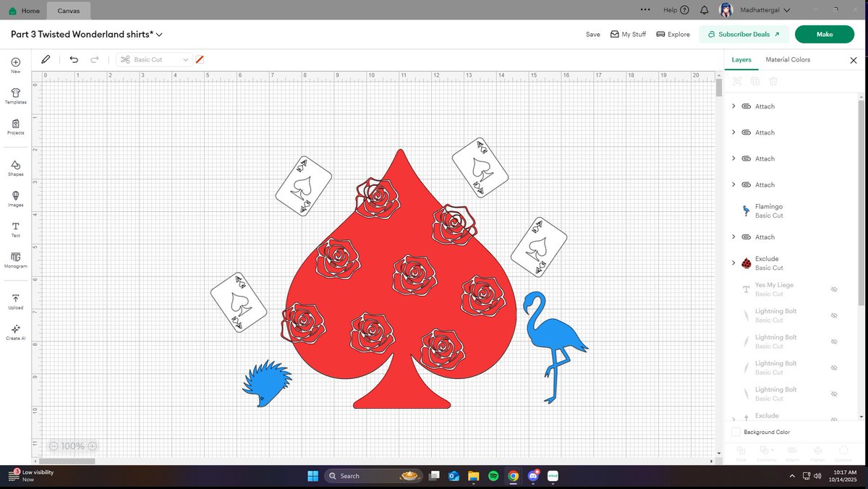The height and width of the screenshot is (489, 868).
Task: Expand the Exclude Basic Cut group
Action: [x=733, y=263]
